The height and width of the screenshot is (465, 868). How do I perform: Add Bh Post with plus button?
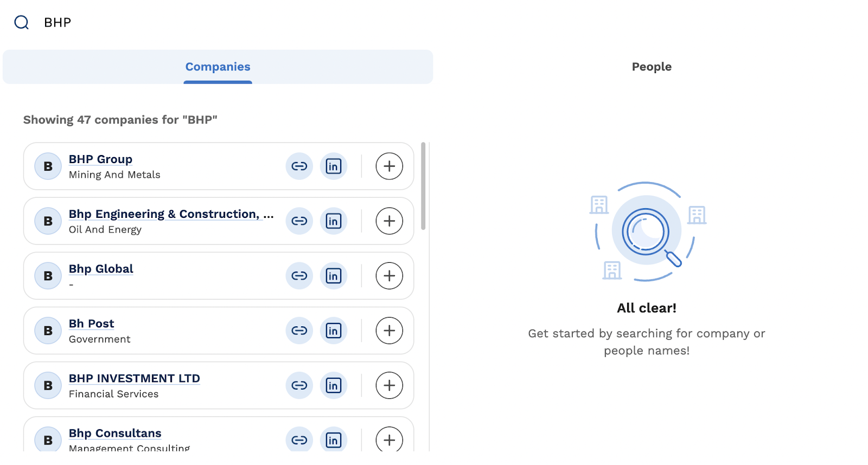click(390, 331)
